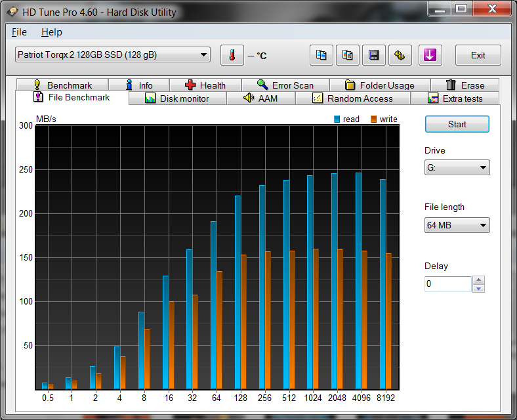Click the copy text to clipboard icon
The height and width of the screenshot is (420, 517).
click(x=321, y=55)
